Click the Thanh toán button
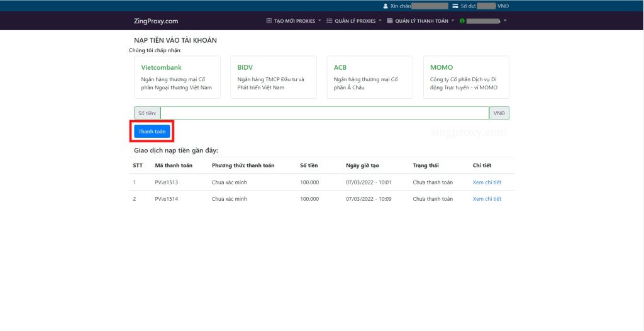Screen dimensions: 644x331 click(152, 132)
